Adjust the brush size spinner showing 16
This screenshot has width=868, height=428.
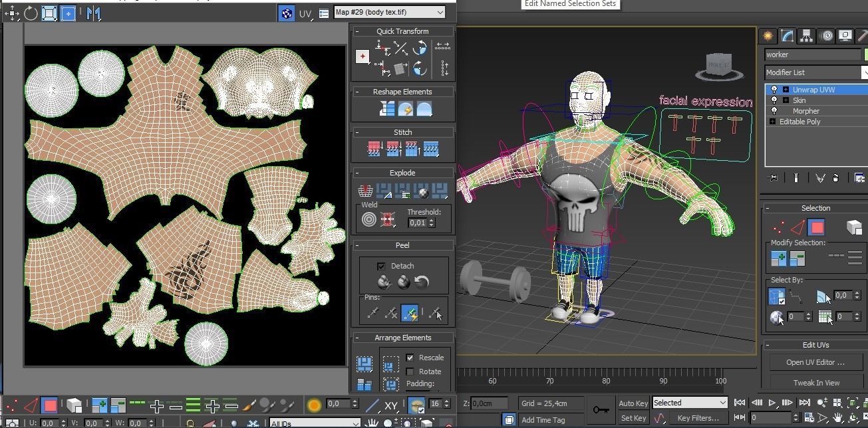point(446,403)
